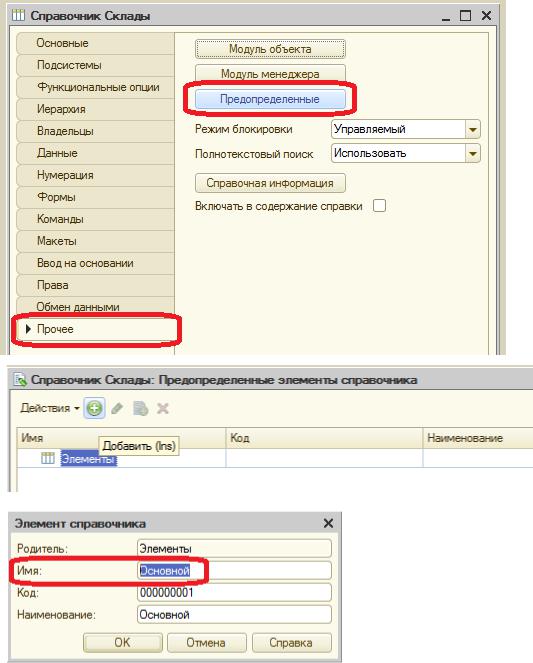Open the Основные tab
Viewport: 533px width, 663px height.
(96, 43)
